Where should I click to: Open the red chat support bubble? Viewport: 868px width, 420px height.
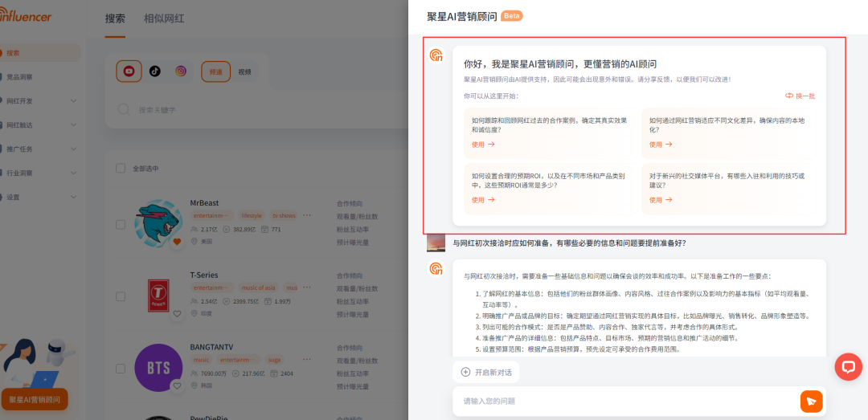[x=848, y=366]
